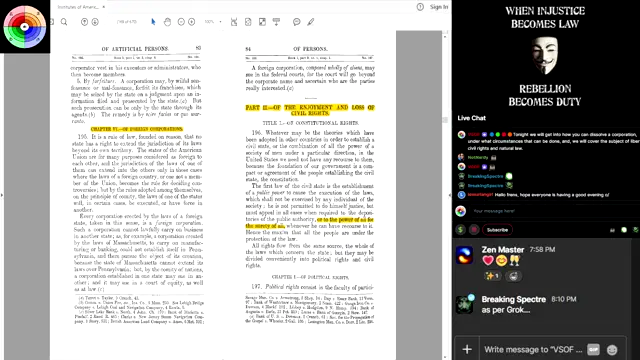Click the Write message to VSOF field
The image size is (640, 360).
pos(533,349)
